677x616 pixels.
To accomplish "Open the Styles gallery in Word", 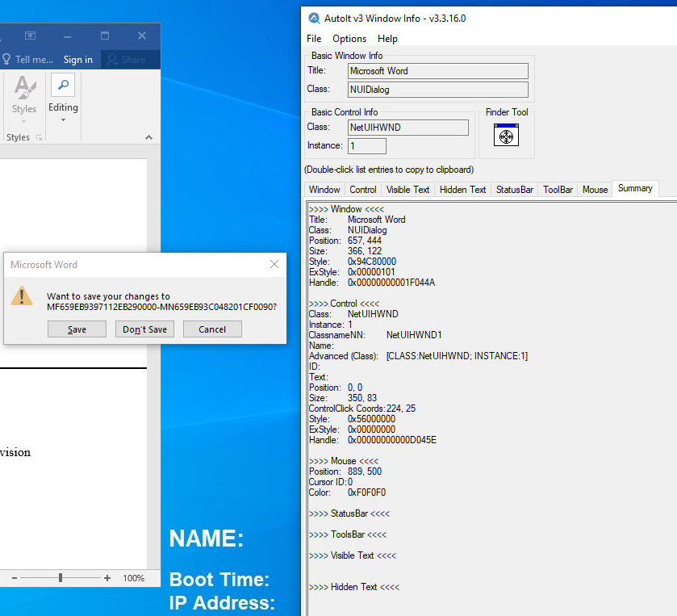I will point(24,100).
